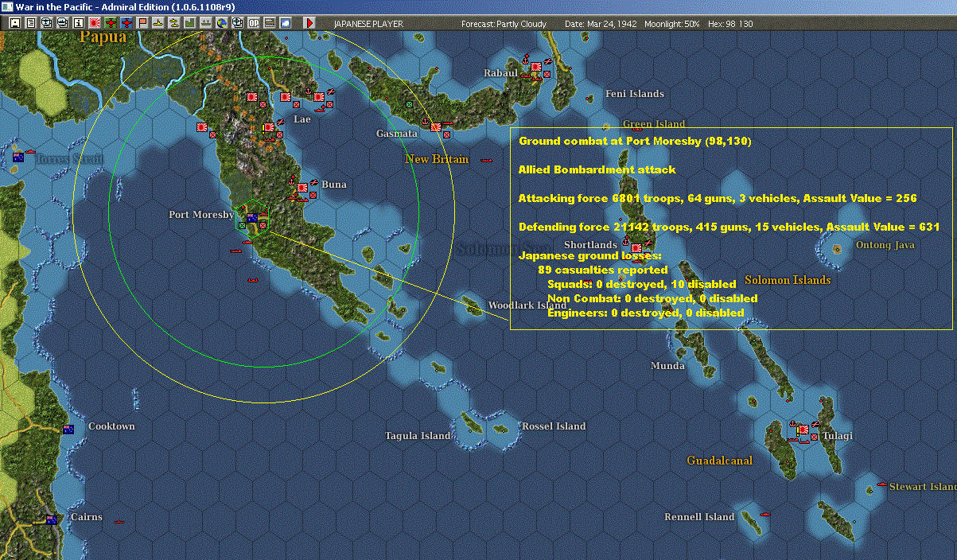957x560 pixels.
Task: Select the red ship near Rennell Island
Action: point(765,513)
